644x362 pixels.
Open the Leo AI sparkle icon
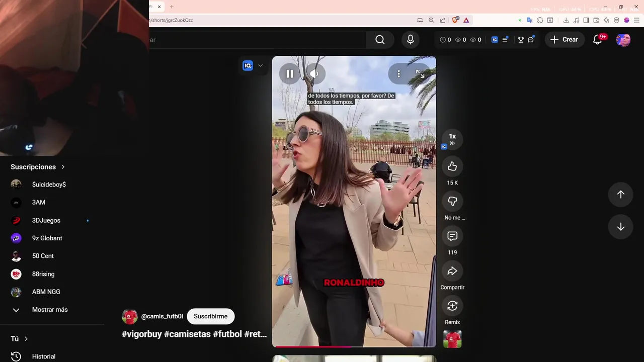pyautogui.click(x=606, y=20)
